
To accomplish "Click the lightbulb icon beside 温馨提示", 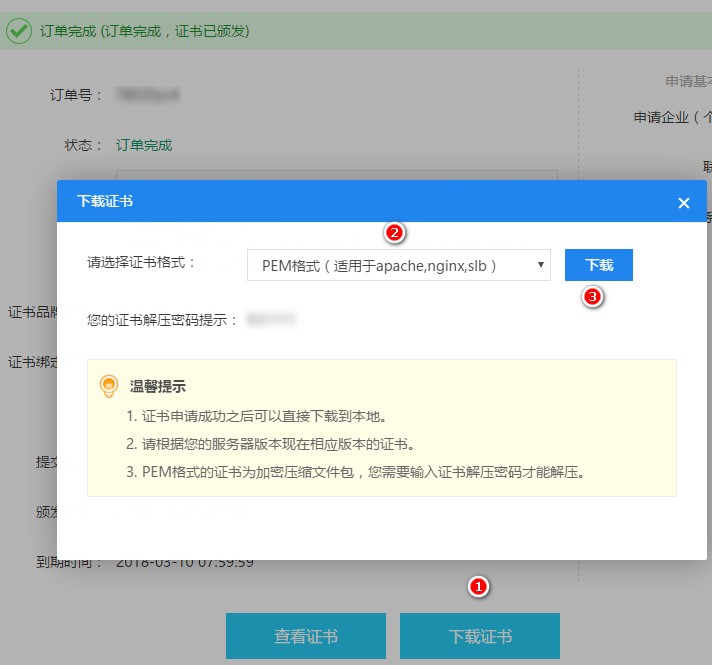I will 110,386.
